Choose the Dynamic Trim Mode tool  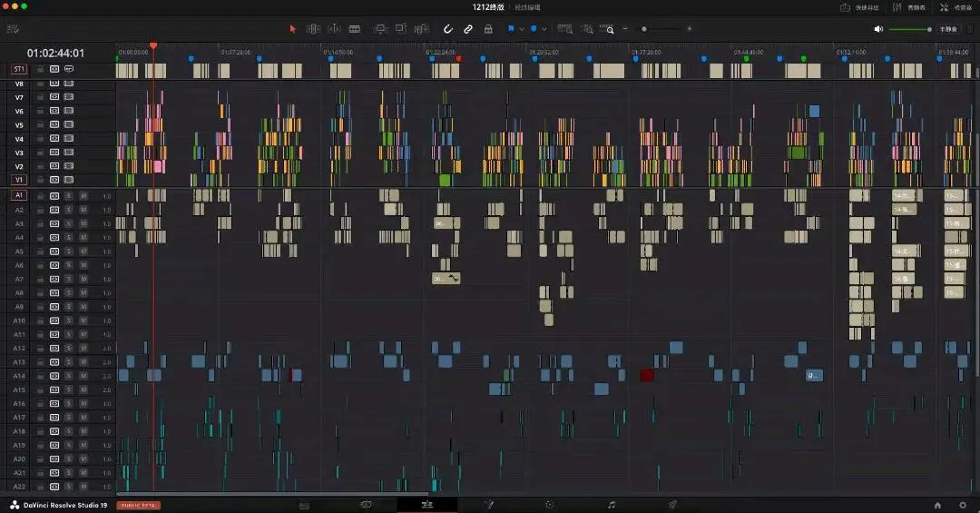coord(334,29)
